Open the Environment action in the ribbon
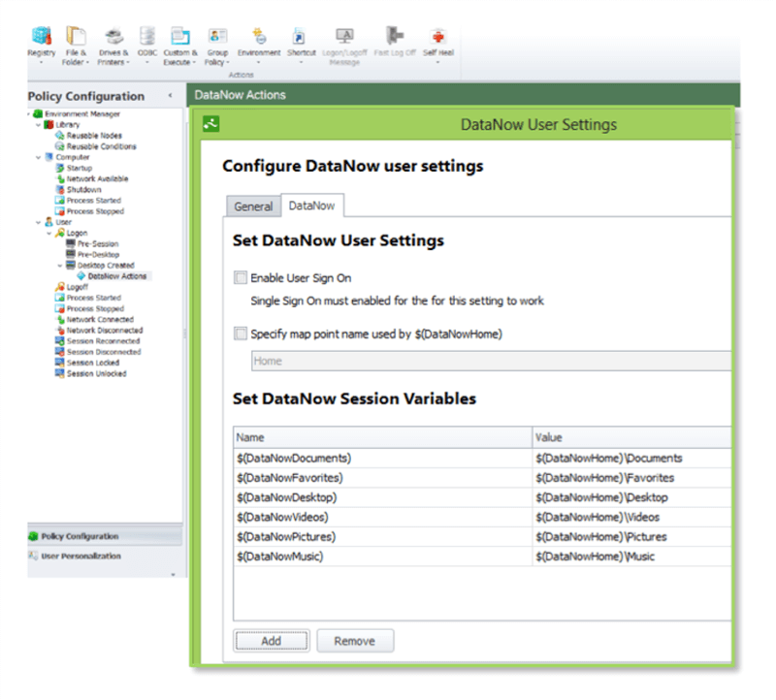Screen dimensions: 776x700 259,46
